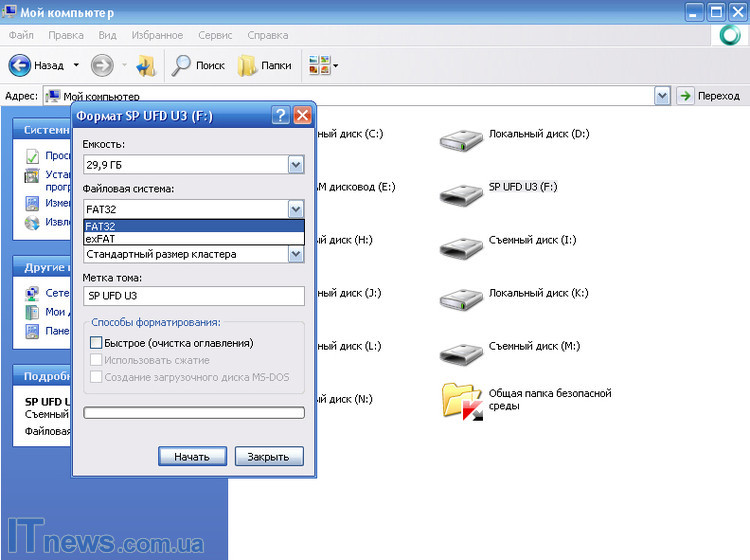750x560 pixels.
Task: Open the Сервис menu
Action: 215,35
